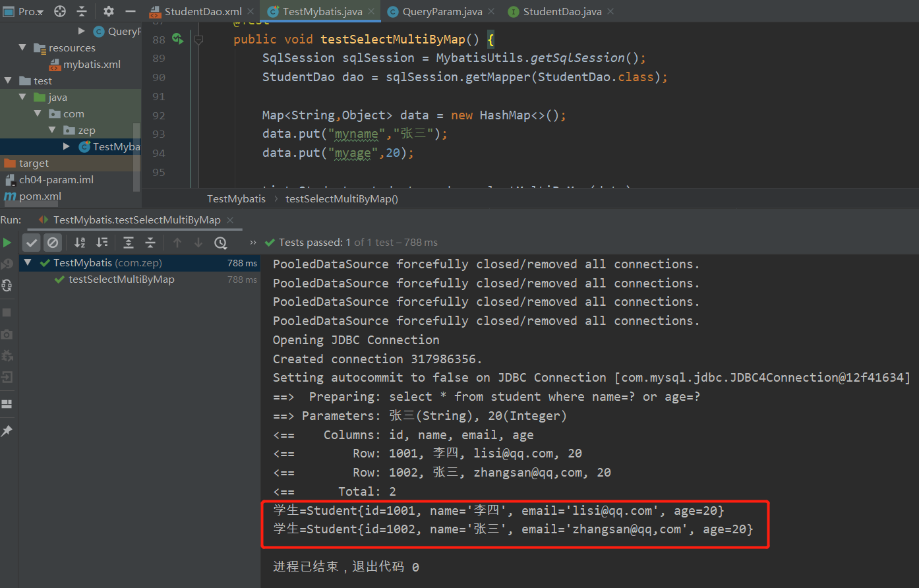Screen dimensions: 919x588
Task: Click TestMybatis in the editor breadcrumb
Action: 236,198
